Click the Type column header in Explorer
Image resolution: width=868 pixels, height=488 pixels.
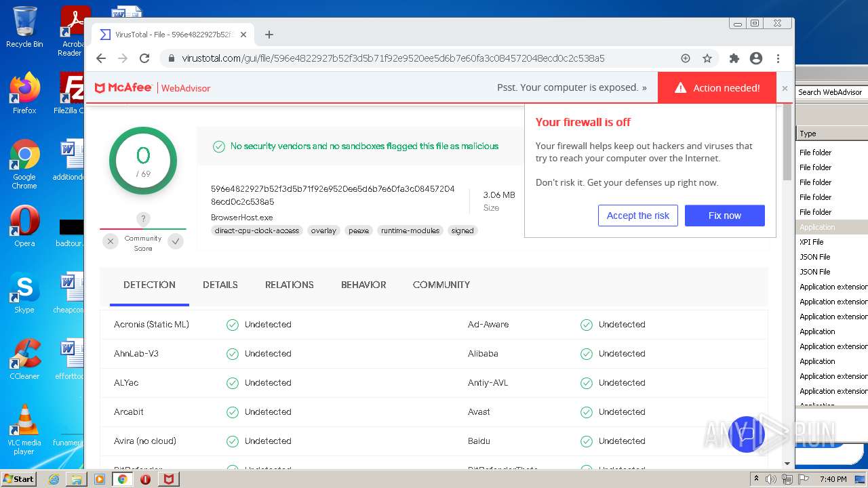(832, 134)
